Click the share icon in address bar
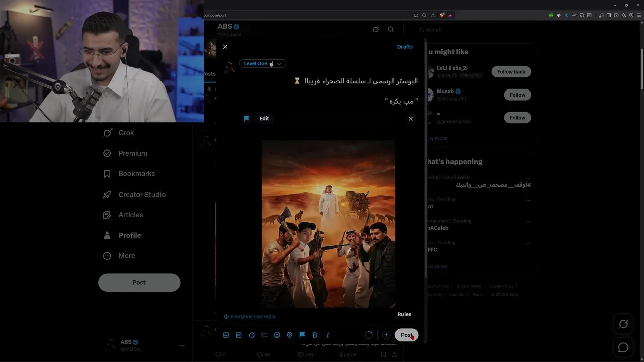644x362 pixels. (433, 15)
